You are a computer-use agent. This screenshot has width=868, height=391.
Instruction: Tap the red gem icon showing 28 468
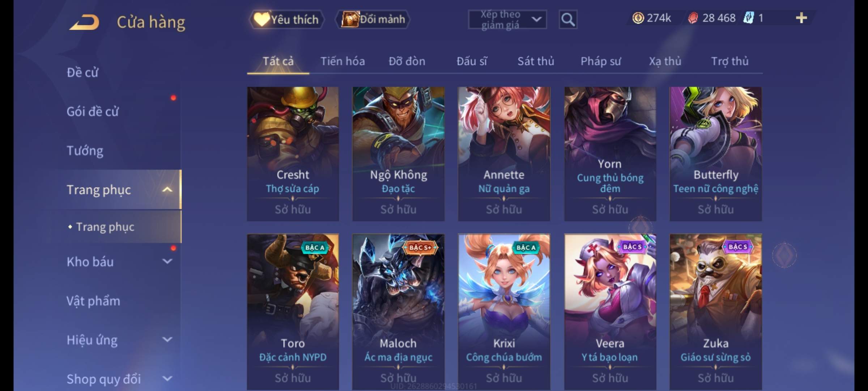[693, 18]
